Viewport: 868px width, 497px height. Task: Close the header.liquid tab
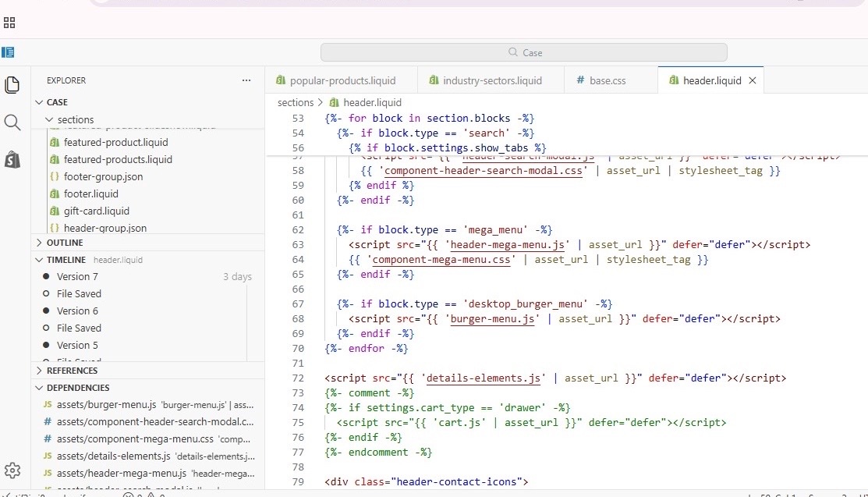[753, 80]
